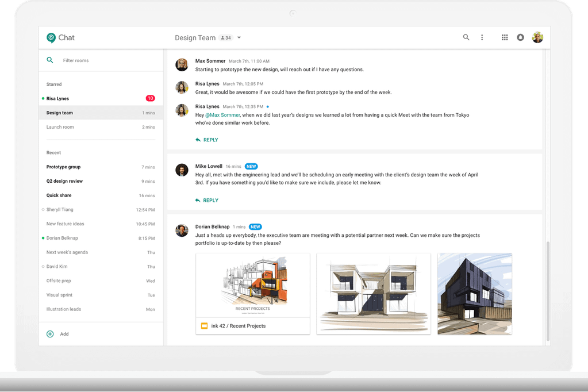Click the plus icon to add a room
588x392 pixels.
point(50,333)
